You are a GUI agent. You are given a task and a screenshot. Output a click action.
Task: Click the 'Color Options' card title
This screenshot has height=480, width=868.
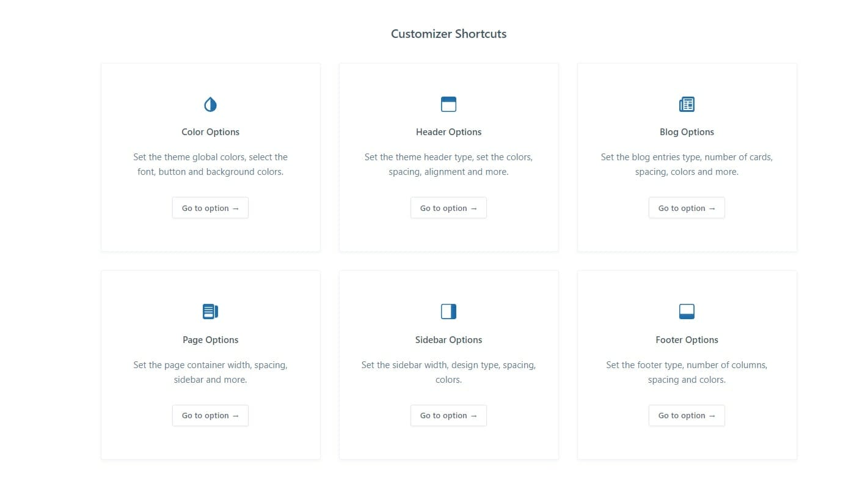coord(210,132)
